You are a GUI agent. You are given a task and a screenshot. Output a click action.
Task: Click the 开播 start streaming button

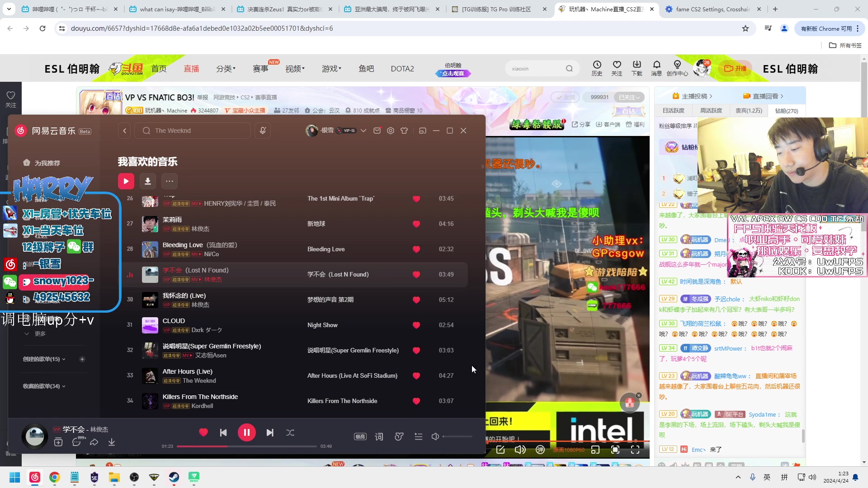point(735,69)
